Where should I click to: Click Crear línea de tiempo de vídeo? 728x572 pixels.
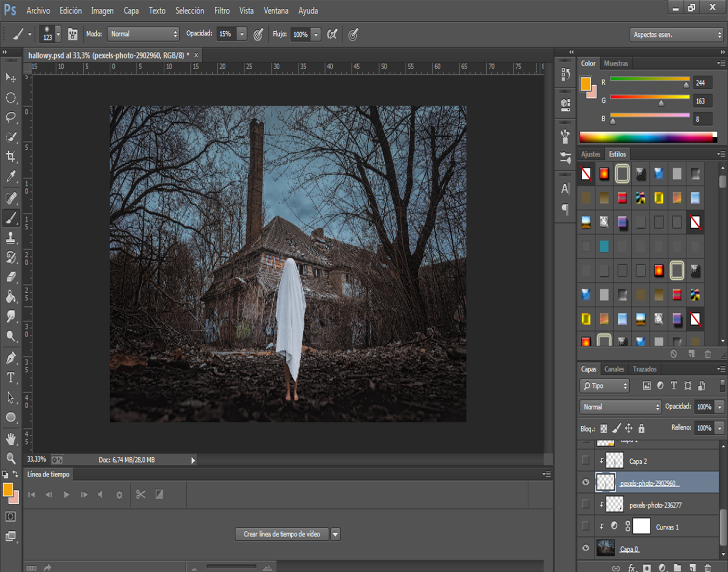pyautogui.click(x=282, y=534)
